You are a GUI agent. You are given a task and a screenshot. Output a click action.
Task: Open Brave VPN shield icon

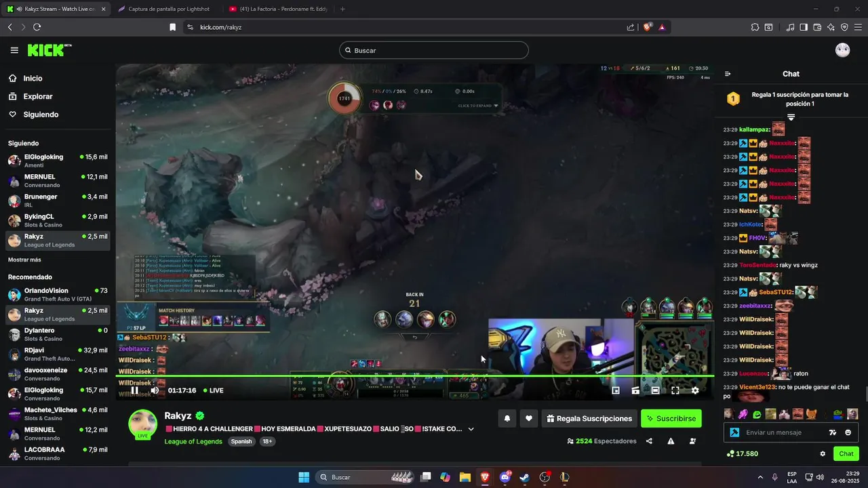844,27
